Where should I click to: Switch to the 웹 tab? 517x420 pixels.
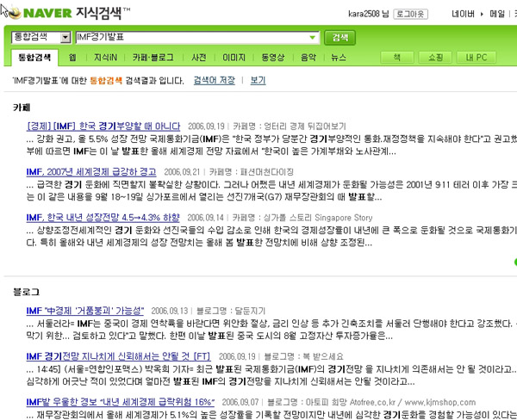[72, 58]
